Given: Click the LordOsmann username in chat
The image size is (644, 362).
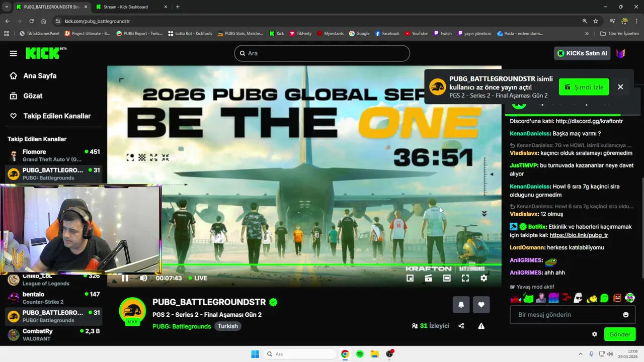Looking at the screenshot, I should (x=527, y=247).
